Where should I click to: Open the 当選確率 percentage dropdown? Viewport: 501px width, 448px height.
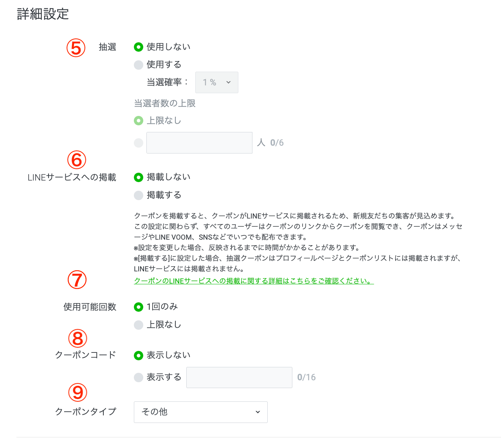coord(216,82)
